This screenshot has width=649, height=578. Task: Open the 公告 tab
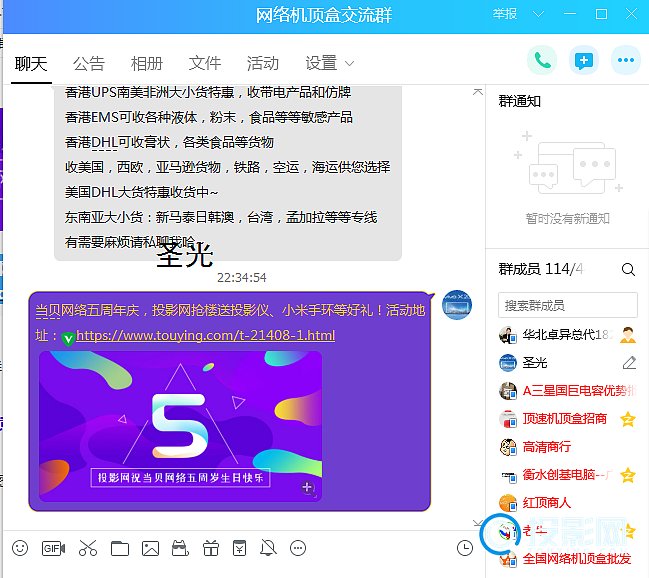pos(89,64)
